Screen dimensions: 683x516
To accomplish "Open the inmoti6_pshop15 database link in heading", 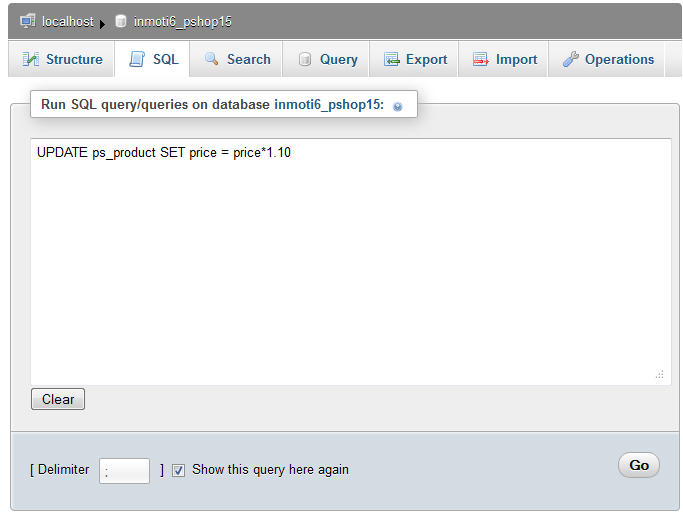I will (328, 104).
